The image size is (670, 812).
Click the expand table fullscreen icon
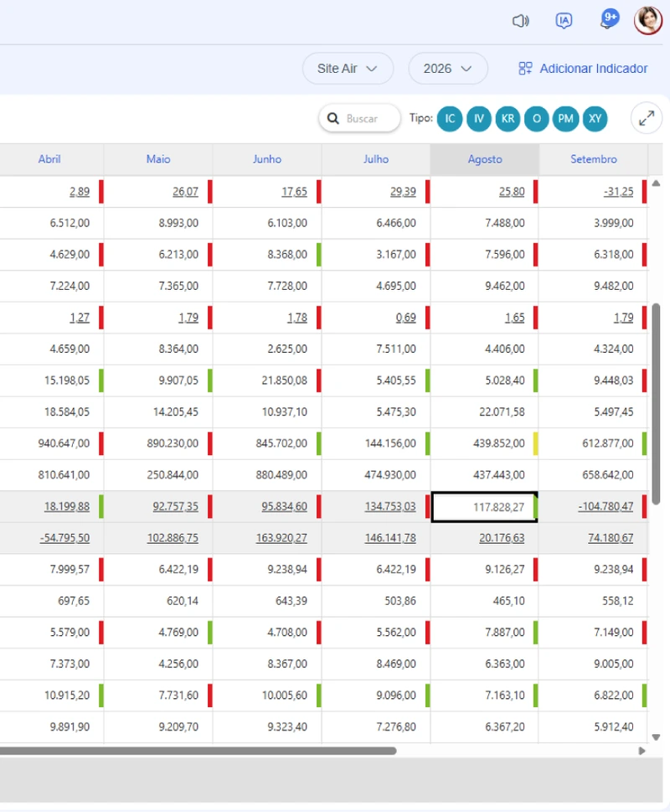click(647, 119)
